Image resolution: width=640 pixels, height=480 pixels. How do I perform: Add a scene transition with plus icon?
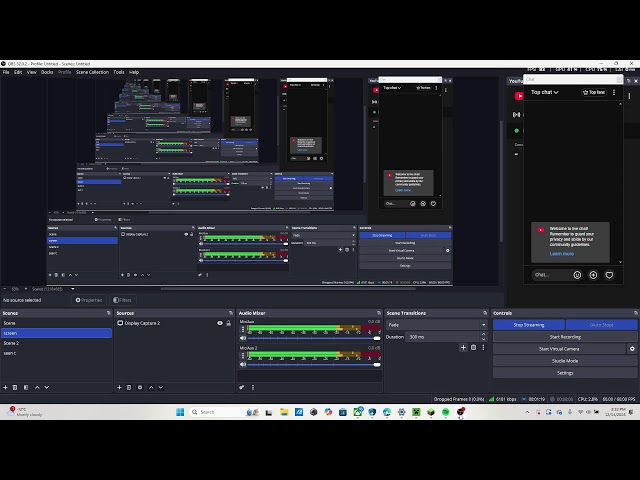(x=463, y=348)
